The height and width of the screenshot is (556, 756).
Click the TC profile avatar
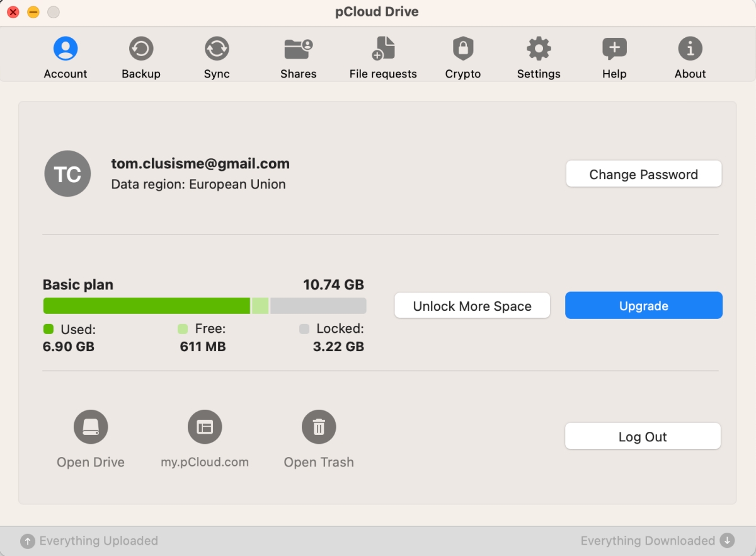point(67,174)
